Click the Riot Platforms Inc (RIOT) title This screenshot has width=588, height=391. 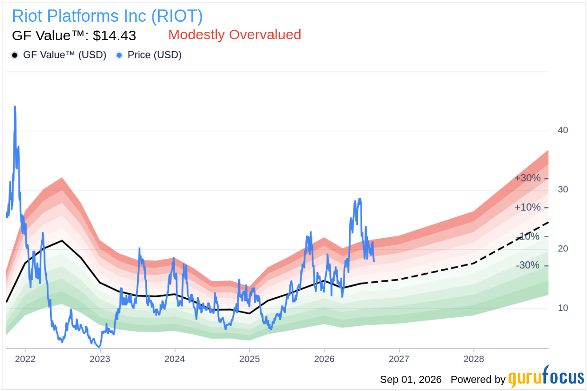click(107, 16)
